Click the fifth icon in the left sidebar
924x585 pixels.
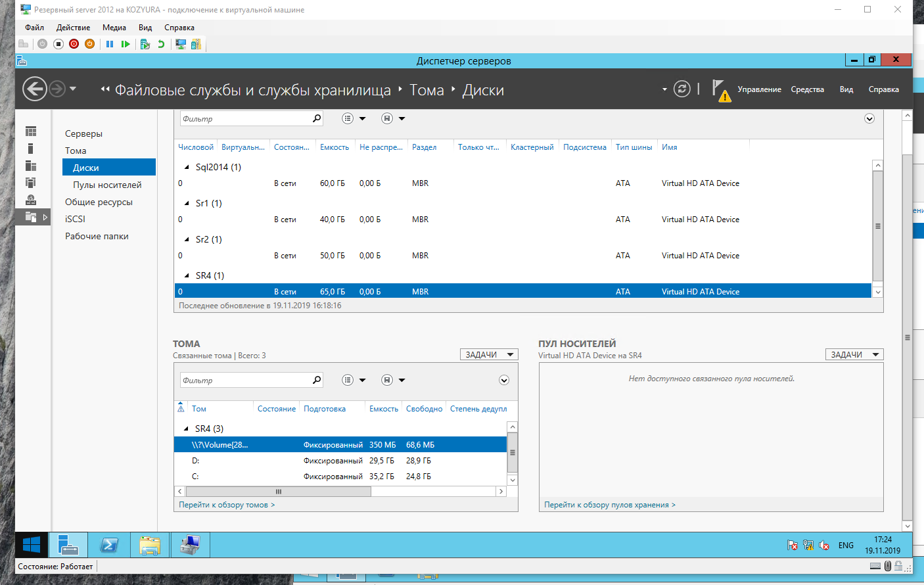31,200
